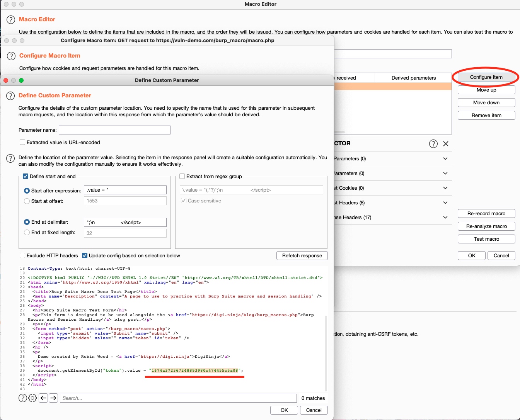The width and height of the screenshot is (520, 420).
Task: Confirm Define Custom Parameter dialog with OK
Action: (284, 410)
